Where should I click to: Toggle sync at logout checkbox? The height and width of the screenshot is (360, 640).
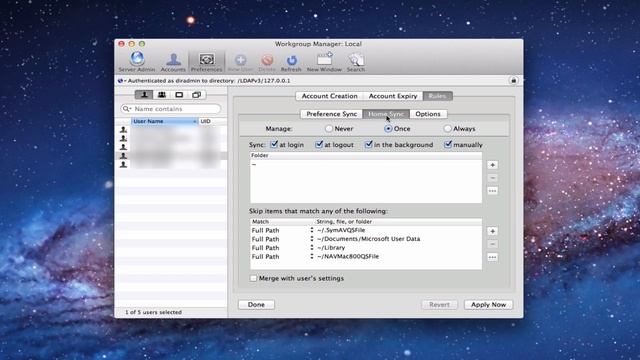pos(319,144)
